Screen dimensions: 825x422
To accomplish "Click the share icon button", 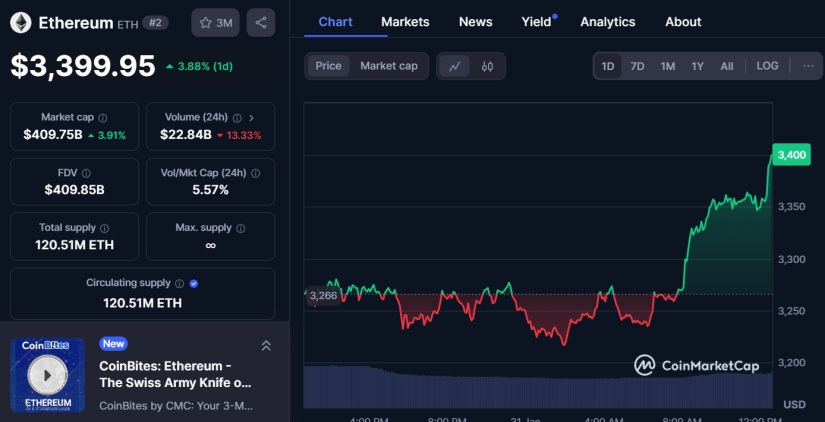I will point(260,22).
